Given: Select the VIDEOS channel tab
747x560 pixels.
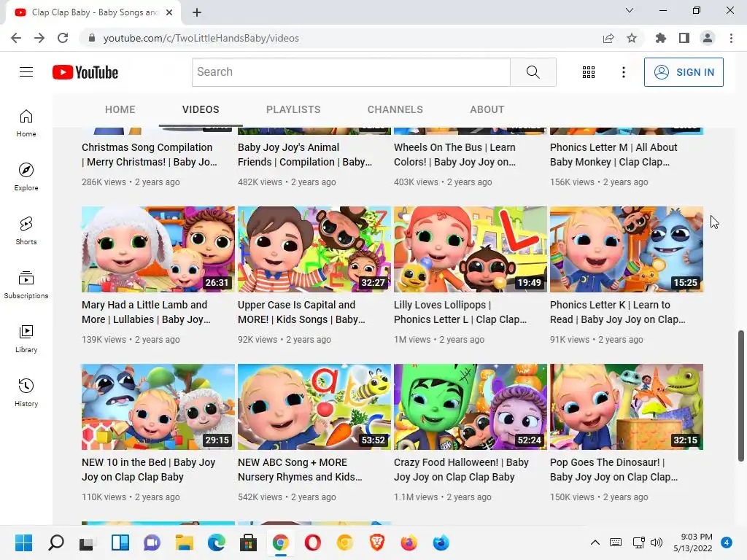Looking at the screenshot, I should (x=201, y=109).
